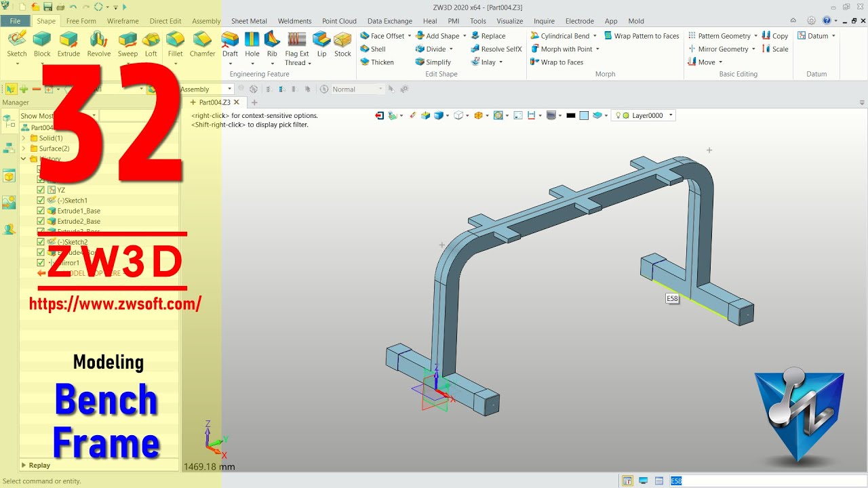Open the Layer0000 dropdown

[643, 116]
